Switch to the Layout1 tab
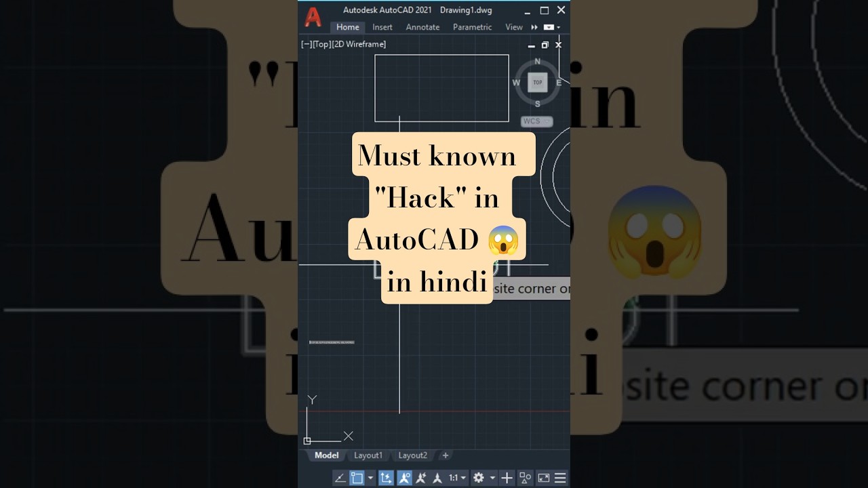Screen dimensions: 868x488 coord(368,455)
